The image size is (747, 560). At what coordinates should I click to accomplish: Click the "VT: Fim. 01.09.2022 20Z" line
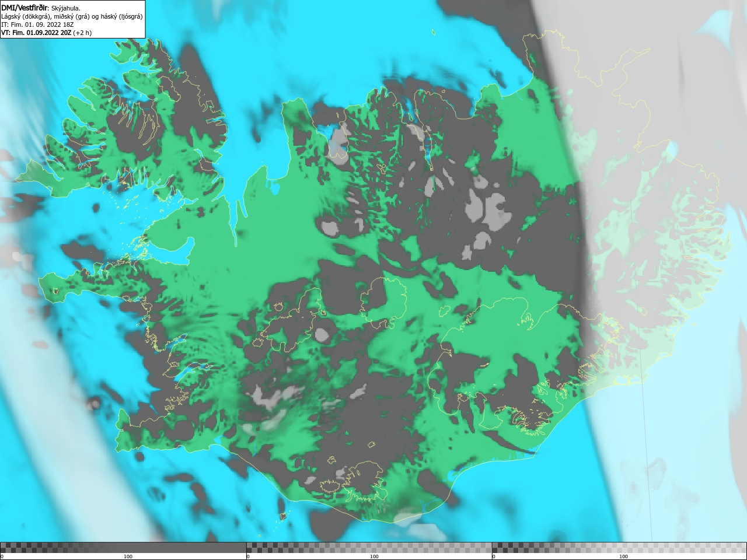point(46,33)
